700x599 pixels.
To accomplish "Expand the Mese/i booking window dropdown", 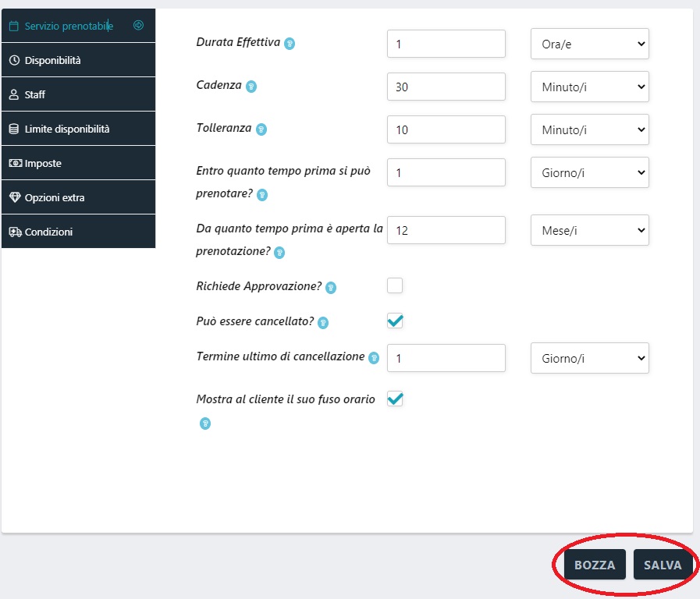I will click(x=589, y=231).
